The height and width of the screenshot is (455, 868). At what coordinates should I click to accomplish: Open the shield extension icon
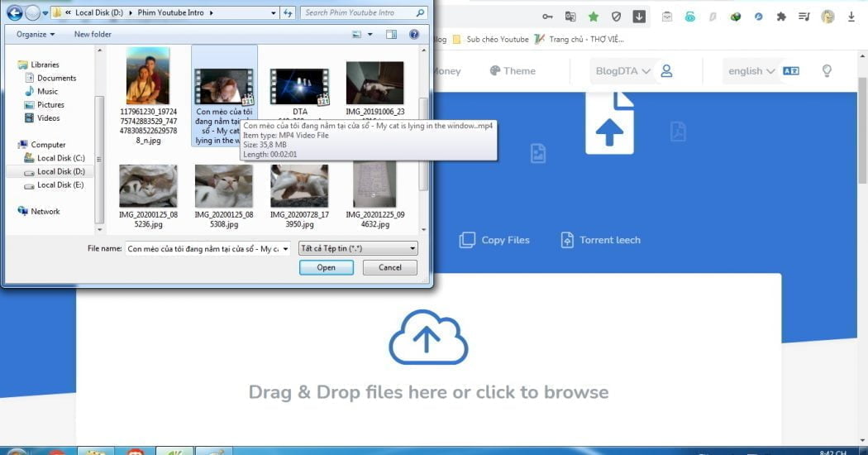[x=616, y=17]
